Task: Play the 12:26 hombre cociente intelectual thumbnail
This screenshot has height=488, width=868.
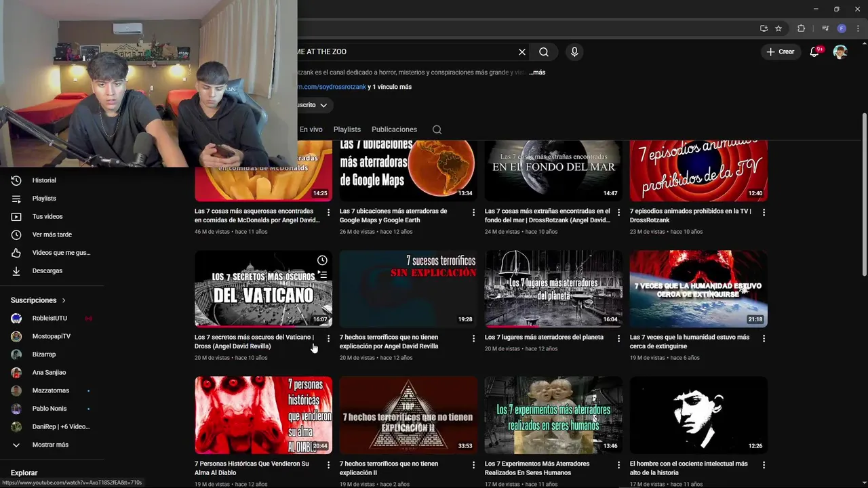Action: (698, 415)
